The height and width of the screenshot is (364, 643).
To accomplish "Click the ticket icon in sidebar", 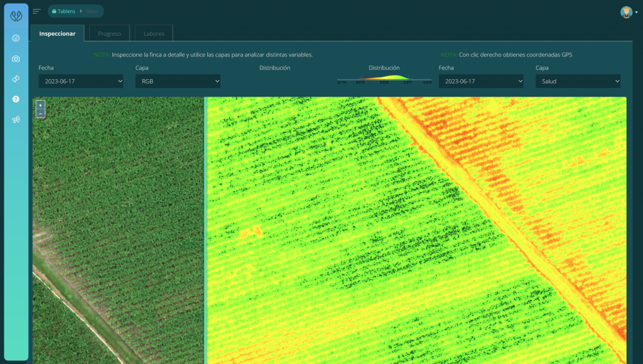I will [16, 78].
